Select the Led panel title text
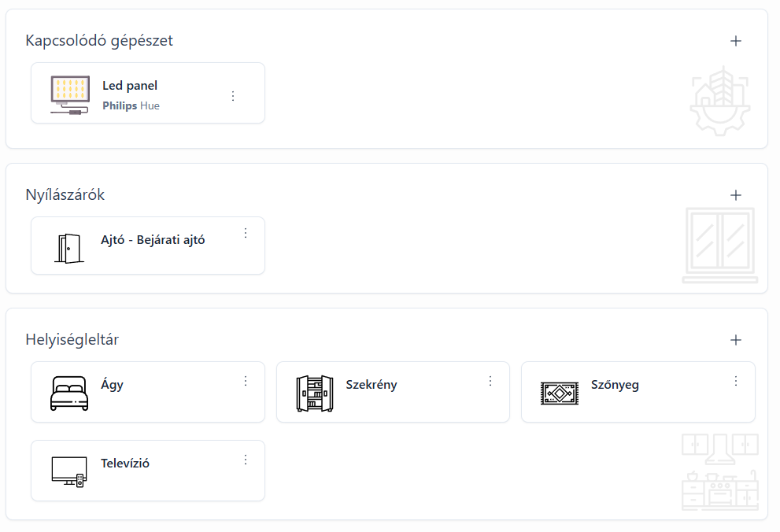 click(x=130, y=86)
